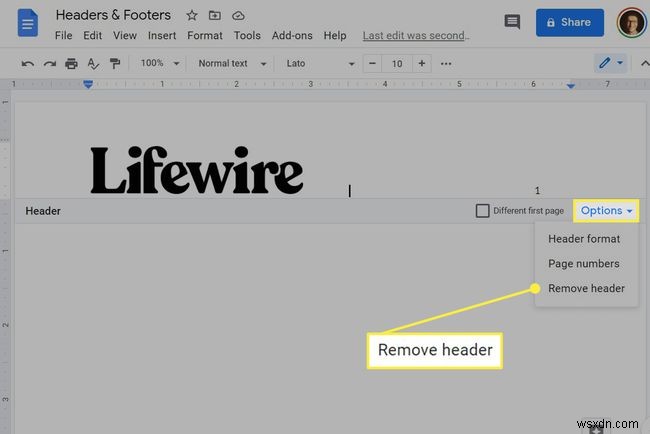
Task: Choose Header format from Options menu
Action: point(586,239)
